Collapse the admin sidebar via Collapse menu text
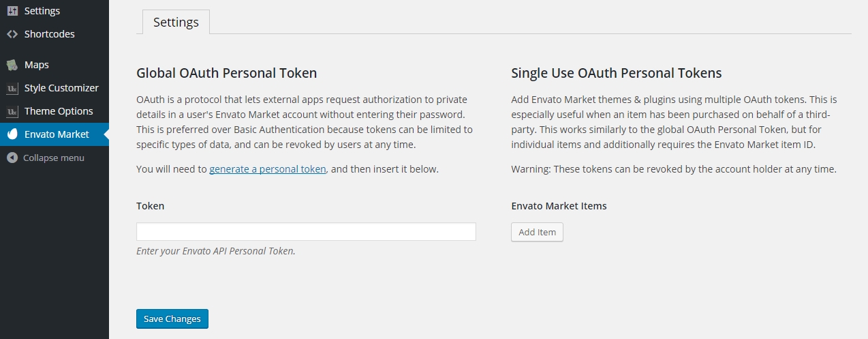The width and height of the screenshot is (868, 339). (54, 158)
